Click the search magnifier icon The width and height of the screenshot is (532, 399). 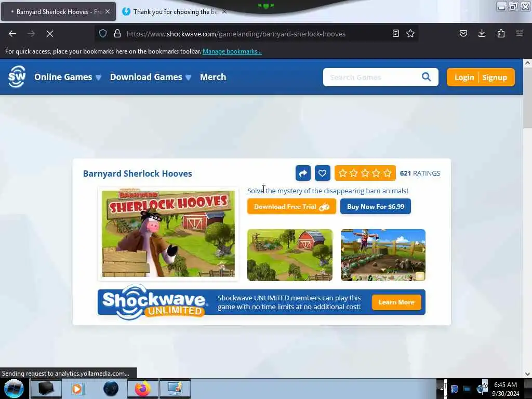click(x=426, y=77)
